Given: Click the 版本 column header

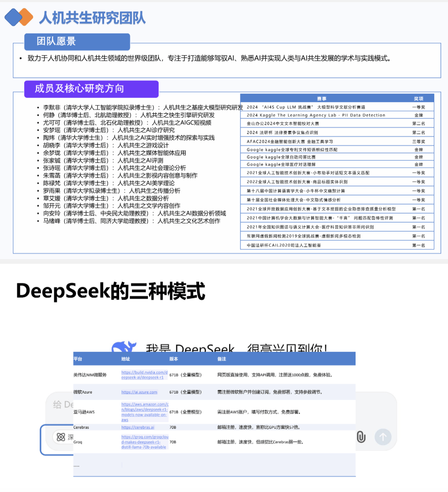Looking at the screenshot, I should [174, 359].
